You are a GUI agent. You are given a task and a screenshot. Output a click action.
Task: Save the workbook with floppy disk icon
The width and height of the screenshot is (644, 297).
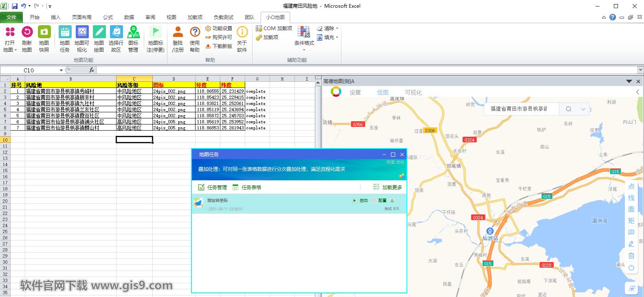point(14,6)
